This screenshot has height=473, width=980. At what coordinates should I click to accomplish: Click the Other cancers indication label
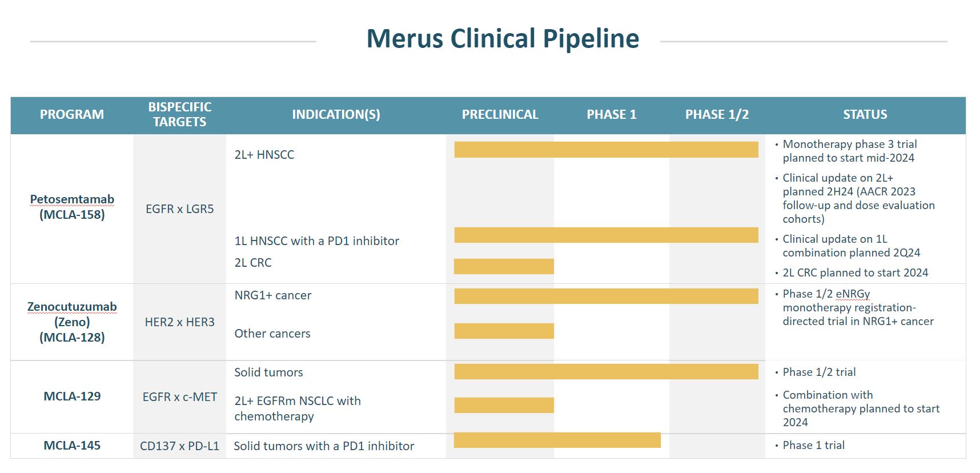tap(272, 334)
